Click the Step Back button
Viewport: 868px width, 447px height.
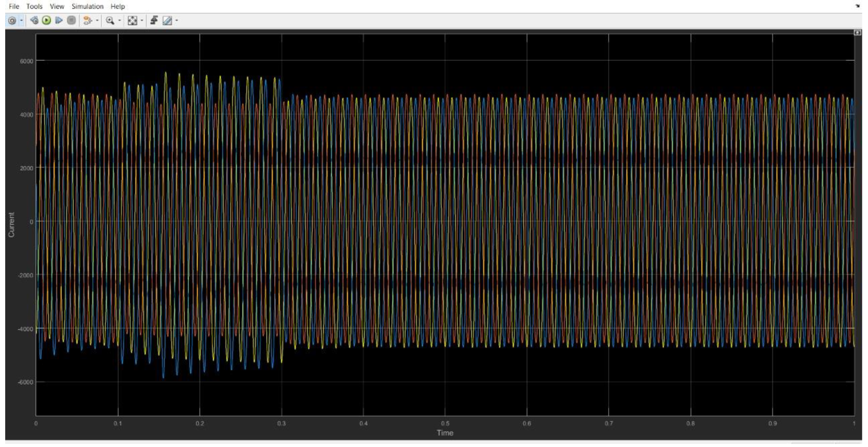coord(34,21)
